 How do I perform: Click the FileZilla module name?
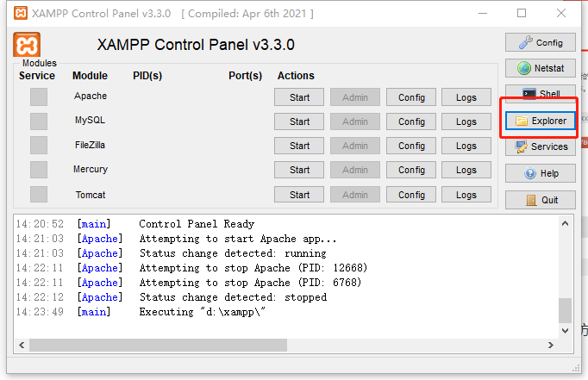click(x=90, y=145)
